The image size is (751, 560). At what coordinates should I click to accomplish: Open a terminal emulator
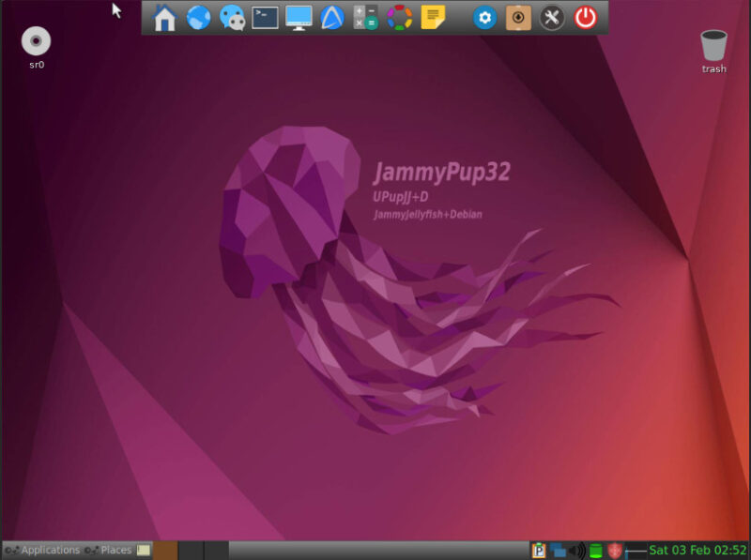coord(265,17)
